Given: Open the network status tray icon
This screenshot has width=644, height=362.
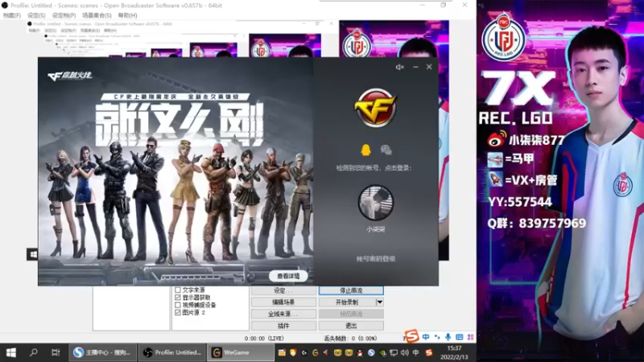Looking at the screenshot, I should tap(394, 352).
